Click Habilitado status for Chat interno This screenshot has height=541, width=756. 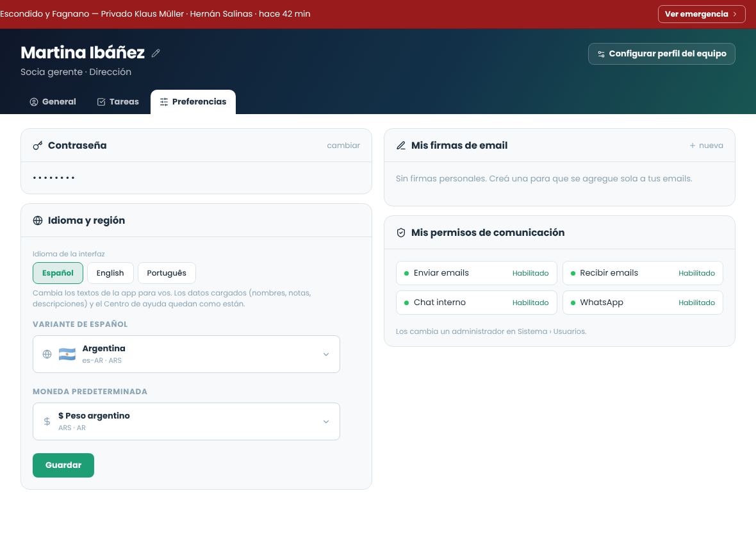(530, 303)
